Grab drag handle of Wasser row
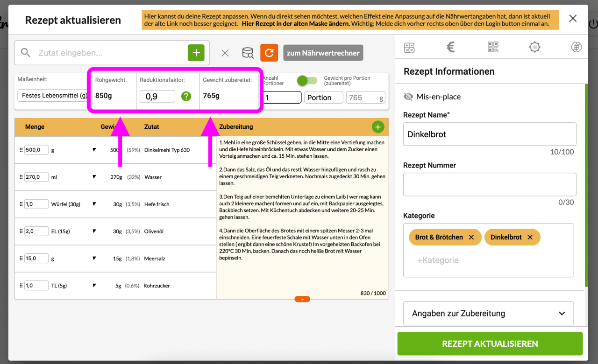Screen dimensions: 598x364 pos(21,177)
